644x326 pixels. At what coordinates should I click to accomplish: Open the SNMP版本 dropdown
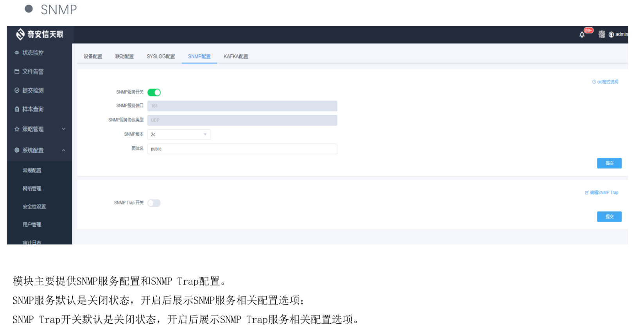(x=179, y=134)
